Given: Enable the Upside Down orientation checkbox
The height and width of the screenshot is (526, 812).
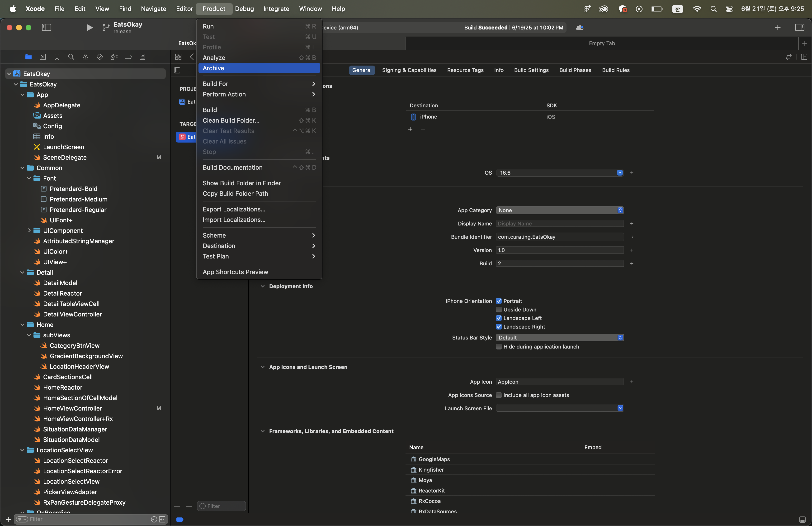Looking at the screenshot, I should tap(498, 309).
